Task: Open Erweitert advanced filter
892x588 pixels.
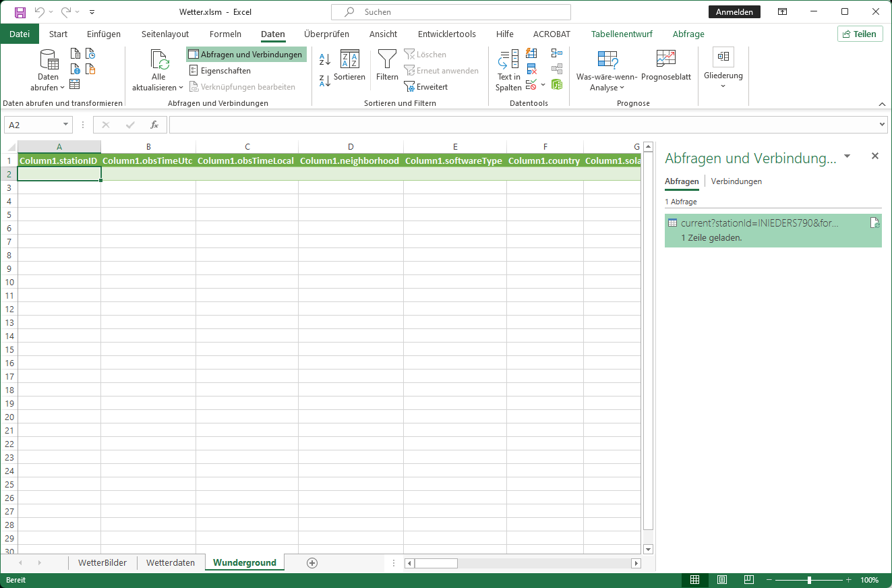Action: tap(426, 87)
